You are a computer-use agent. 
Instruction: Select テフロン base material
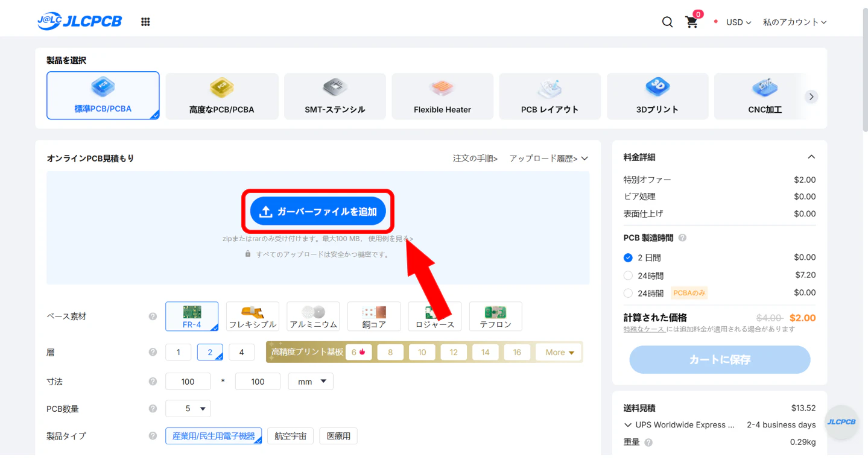pos(495,317)
